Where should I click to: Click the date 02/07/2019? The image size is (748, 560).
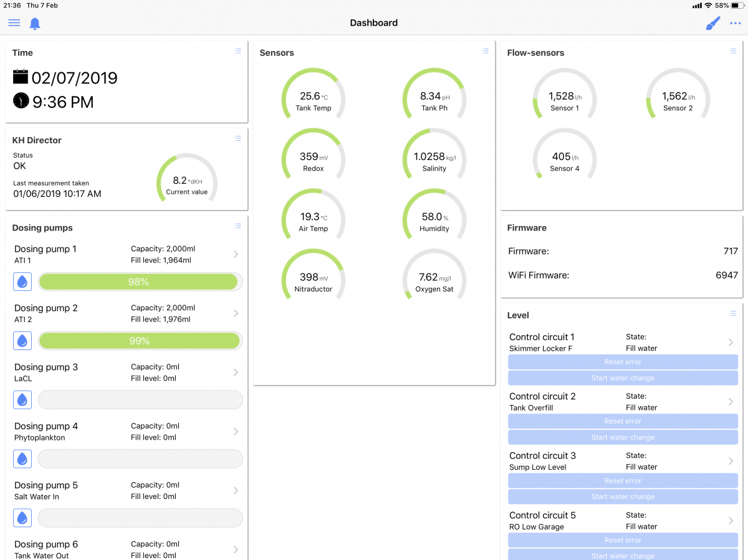(74, 78)
